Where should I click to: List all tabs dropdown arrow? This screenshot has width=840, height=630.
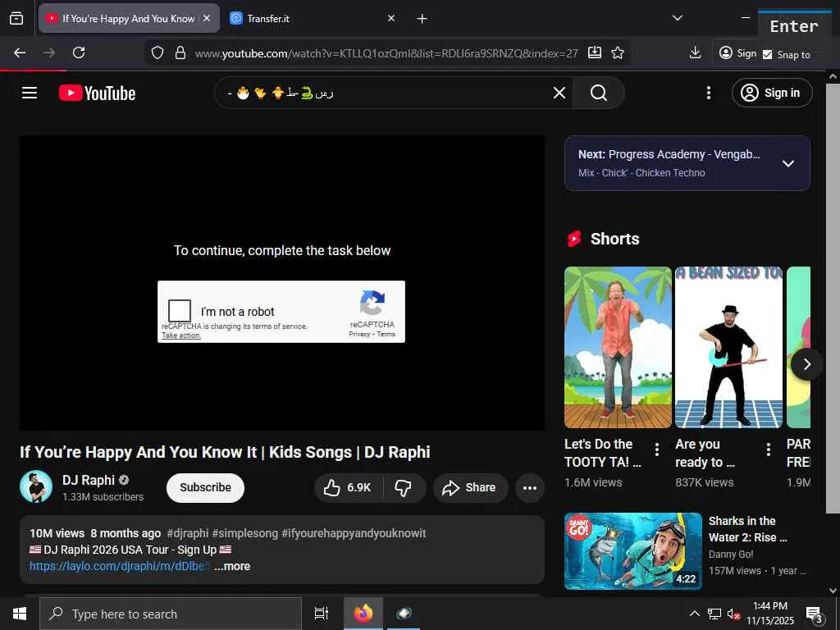pos(677,18)
